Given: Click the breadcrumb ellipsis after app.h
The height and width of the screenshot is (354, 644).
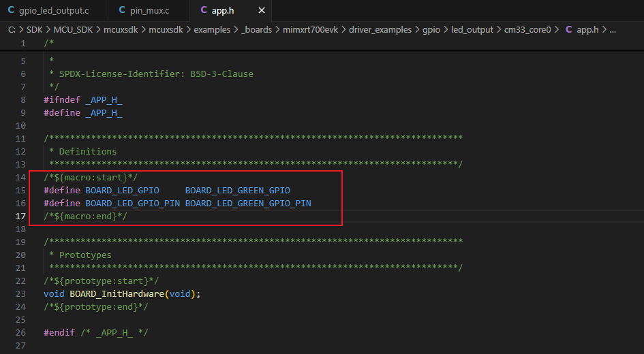Looking at the screenshot, I should tap(612, 30).
